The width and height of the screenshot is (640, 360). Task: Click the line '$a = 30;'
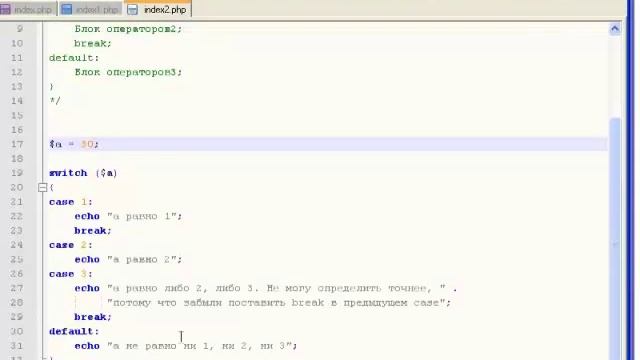(74, 144)
